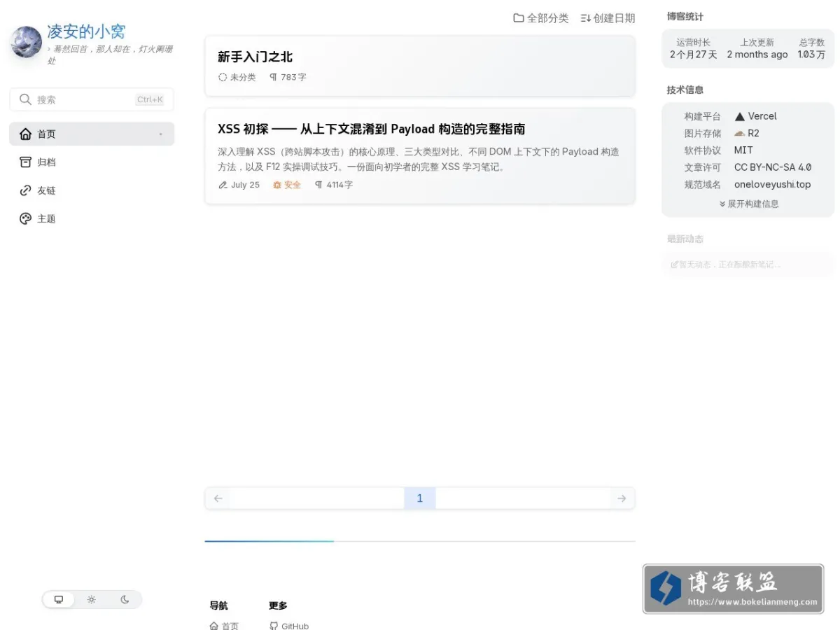
Task: Open the XSS 初探 post title
Action: (x=371, y=129)
